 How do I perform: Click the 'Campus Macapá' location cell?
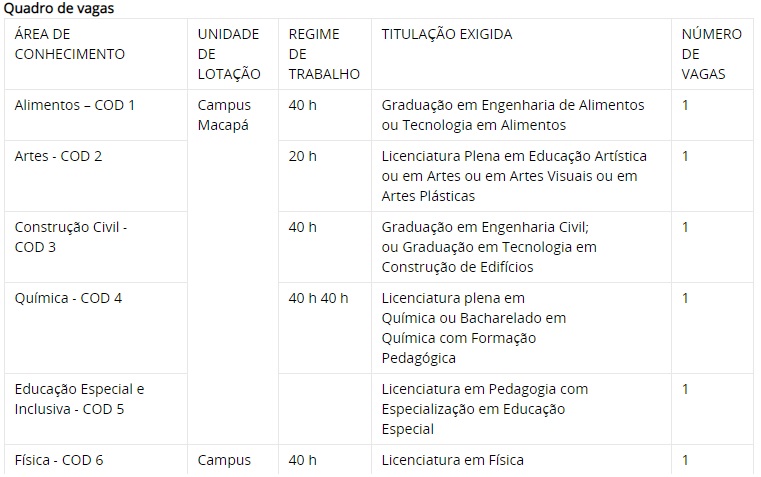coord(233,267)
